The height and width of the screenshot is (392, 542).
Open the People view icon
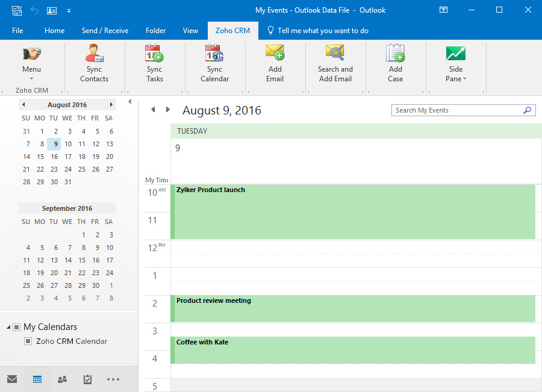62,379
